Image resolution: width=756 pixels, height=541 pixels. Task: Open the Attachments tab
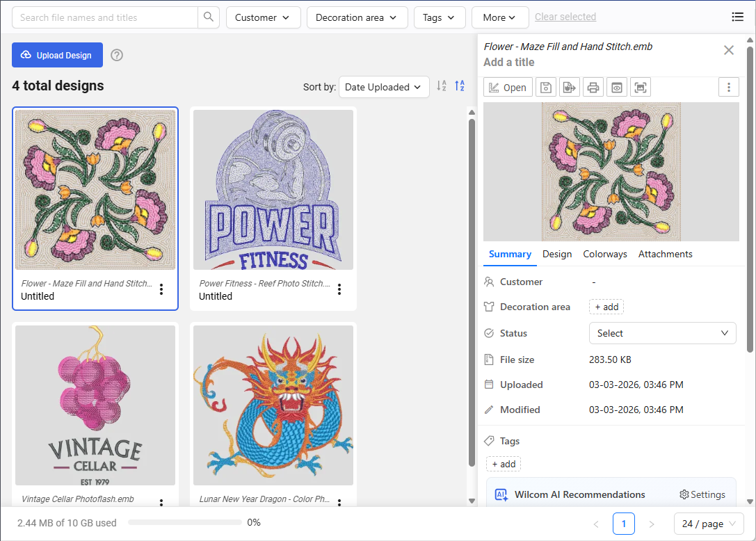tap(665, 255)
